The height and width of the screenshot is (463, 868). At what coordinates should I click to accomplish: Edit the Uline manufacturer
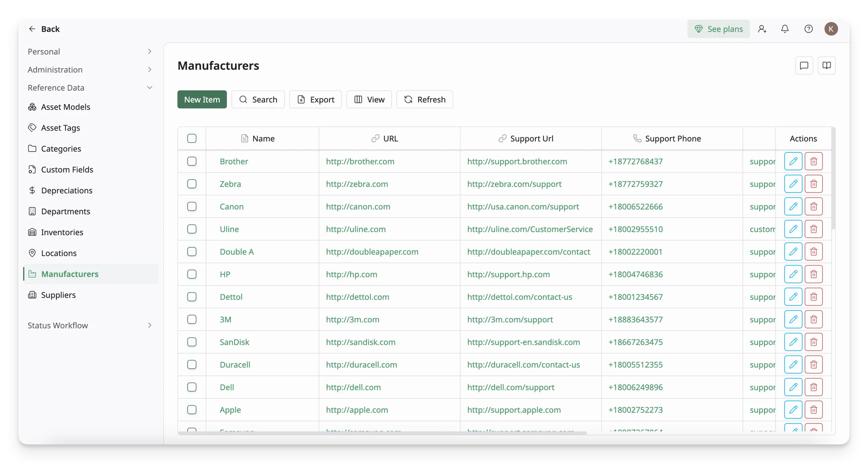pyautogui.click(x=793, y=229)
